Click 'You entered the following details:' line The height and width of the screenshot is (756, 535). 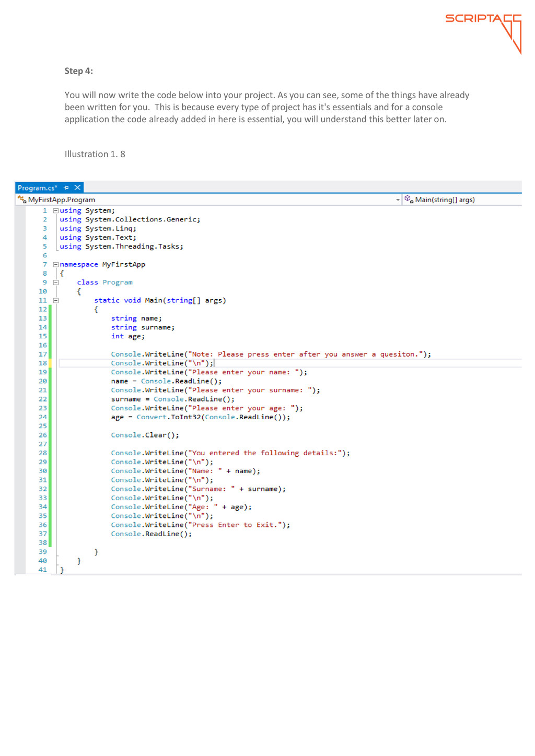click(230, 453)
